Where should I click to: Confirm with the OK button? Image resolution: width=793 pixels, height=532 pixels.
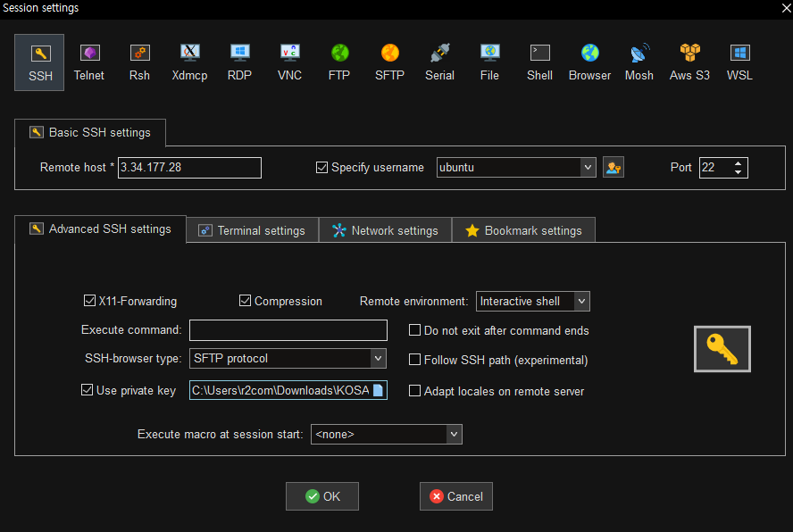click(322, 496)
